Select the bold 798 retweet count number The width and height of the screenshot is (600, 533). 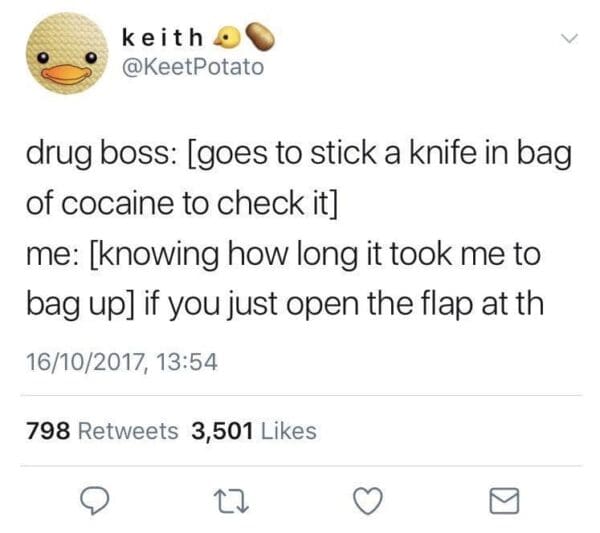click(x=48, y=431)
